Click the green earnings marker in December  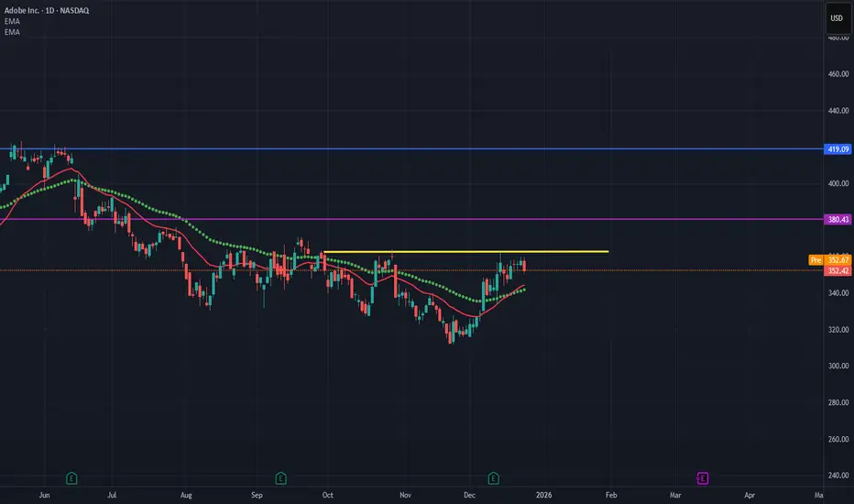493,478
